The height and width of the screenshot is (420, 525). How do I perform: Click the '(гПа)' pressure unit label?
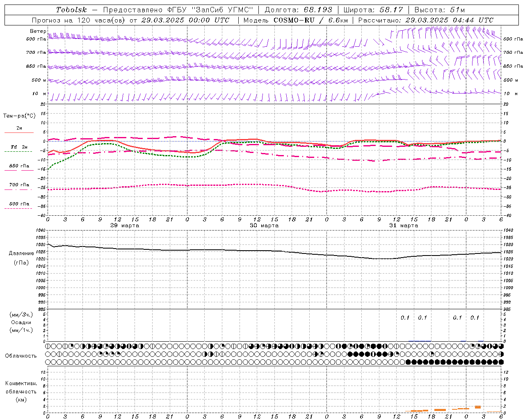click(x=21, y=263)
